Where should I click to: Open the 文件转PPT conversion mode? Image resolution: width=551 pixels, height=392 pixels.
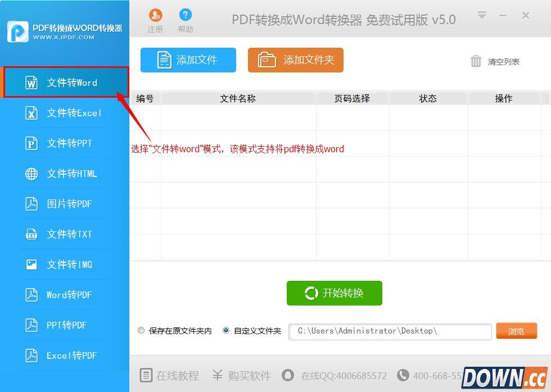(65, 143)
